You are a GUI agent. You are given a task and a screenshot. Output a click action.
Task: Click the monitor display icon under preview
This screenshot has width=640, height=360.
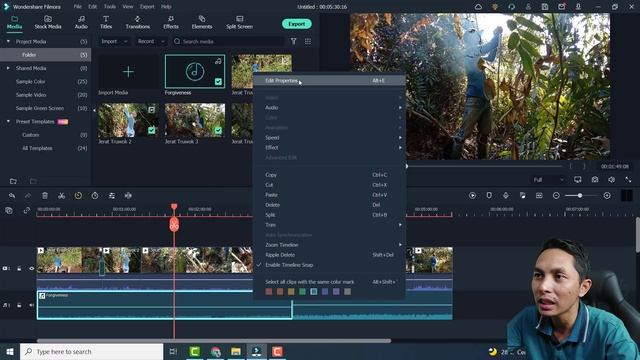click(578, 180)
